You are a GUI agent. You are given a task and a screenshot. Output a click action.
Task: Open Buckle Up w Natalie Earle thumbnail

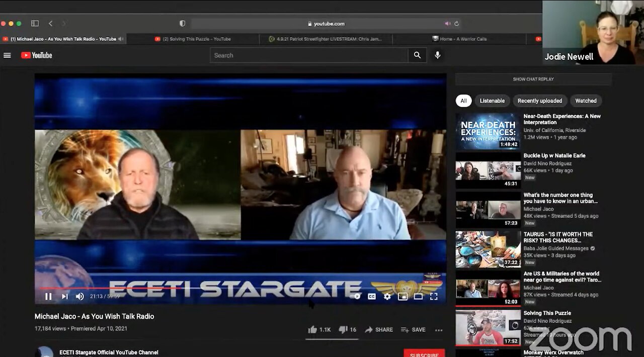click(x=488, y=170)
